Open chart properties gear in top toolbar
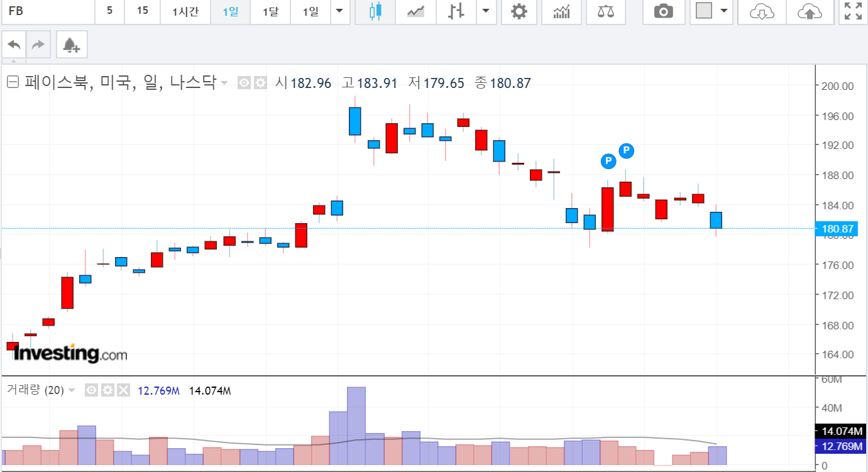The width and height of the screenshot is (868, 472). [519, 11]
